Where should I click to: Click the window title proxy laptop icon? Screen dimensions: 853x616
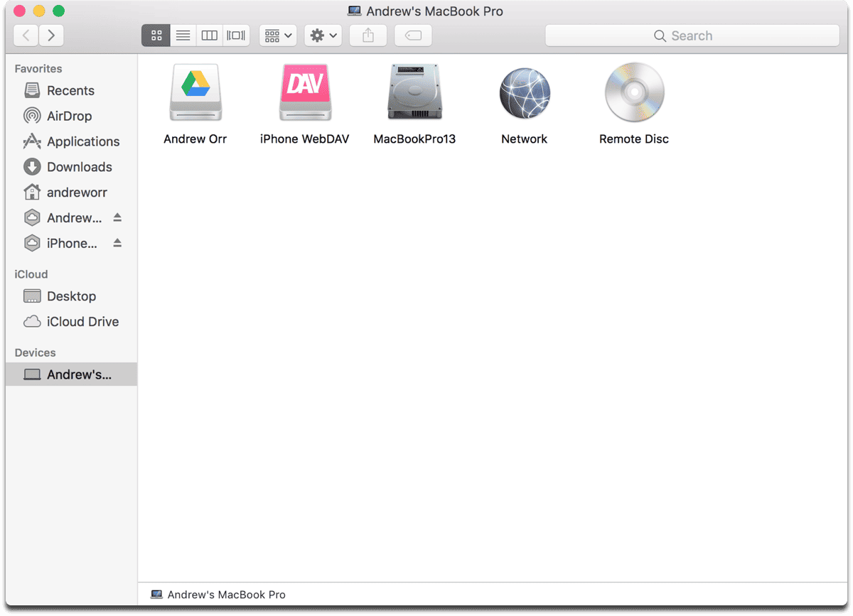[x=354, y=11]
